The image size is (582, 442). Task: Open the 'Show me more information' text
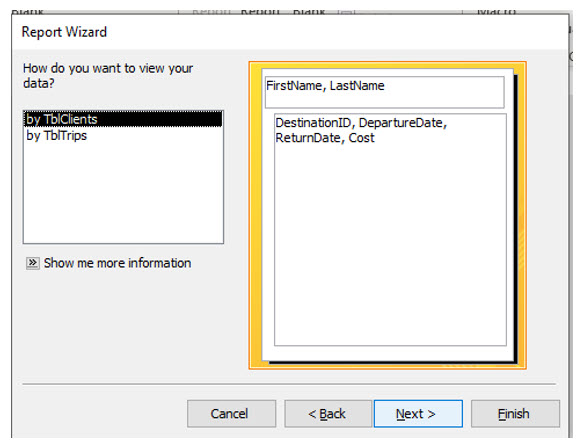[x=117, y=263]
